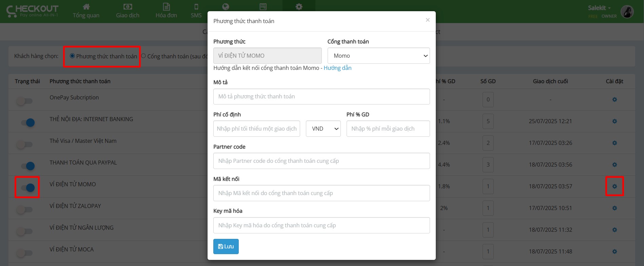Click VÍ ĐIỆN TỬ ZALOPAY row name
Screen dimensions: 644x266
click(75, 206)
